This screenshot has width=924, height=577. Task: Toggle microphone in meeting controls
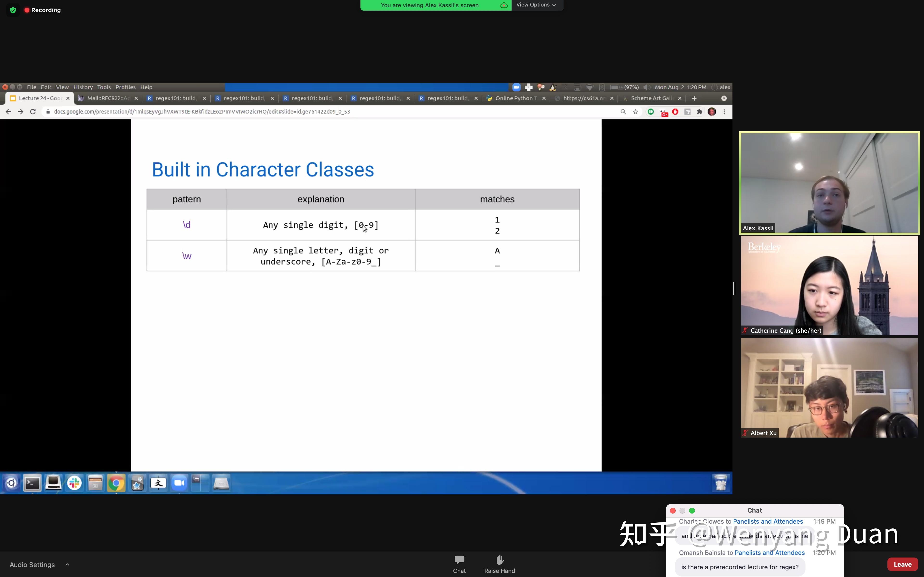[32, 564]
